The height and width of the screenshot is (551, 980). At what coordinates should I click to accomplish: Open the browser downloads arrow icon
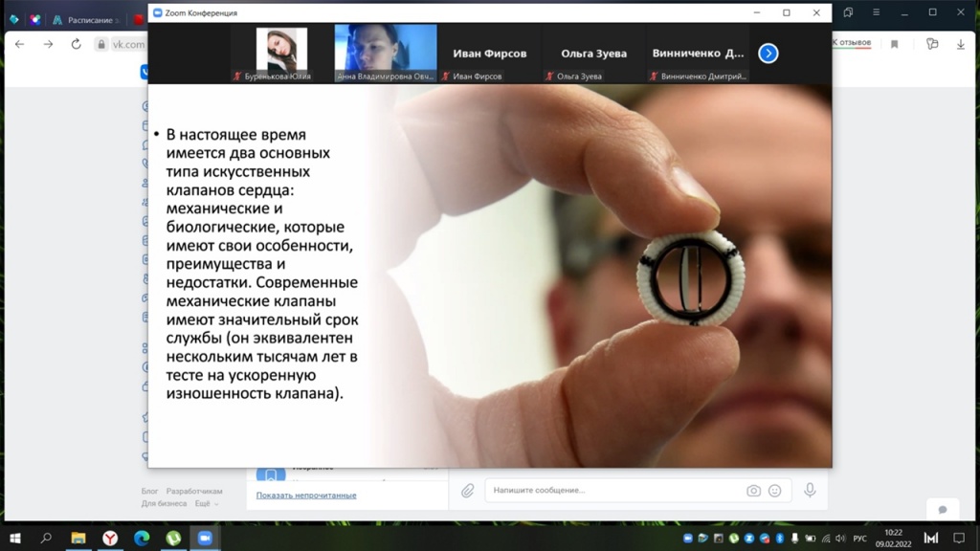tap(960, 44)
